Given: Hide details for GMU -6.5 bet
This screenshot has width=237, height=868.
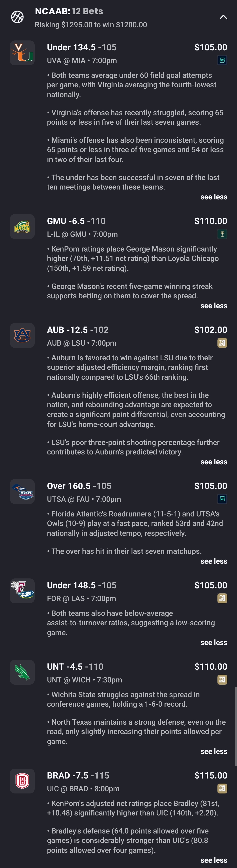Looking at the screenshot, I should pos(213,306).
